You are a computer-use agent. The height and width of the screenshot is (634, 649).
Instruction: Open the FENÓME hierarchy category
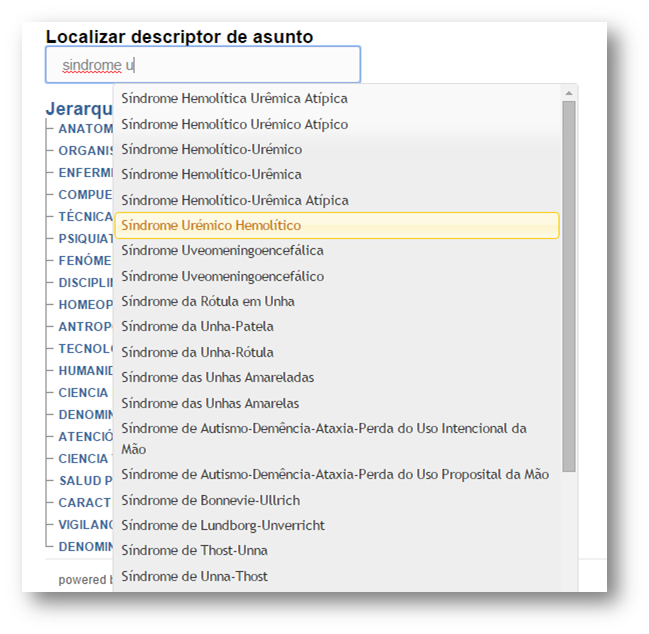pyautogui.click(x=86, y=261)
